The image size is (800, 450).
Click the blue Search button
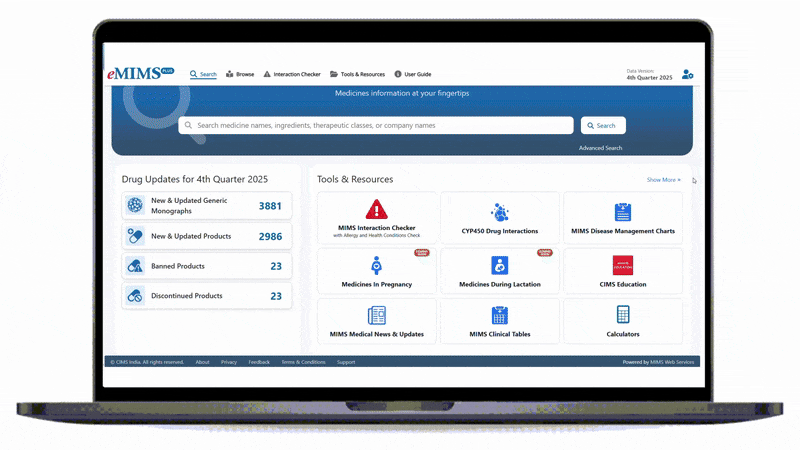603,126
